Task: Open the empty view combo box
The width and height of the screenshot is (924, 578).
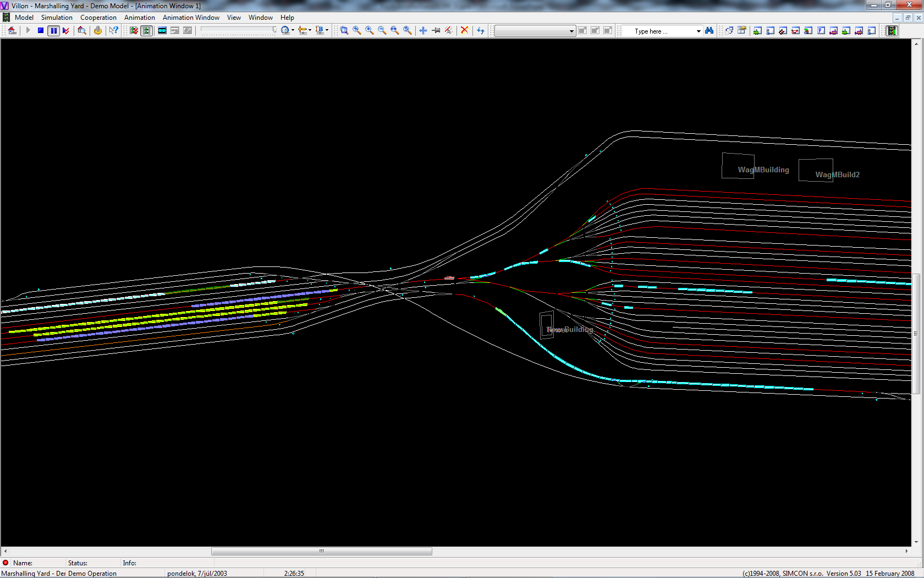Action: (535, 31)
